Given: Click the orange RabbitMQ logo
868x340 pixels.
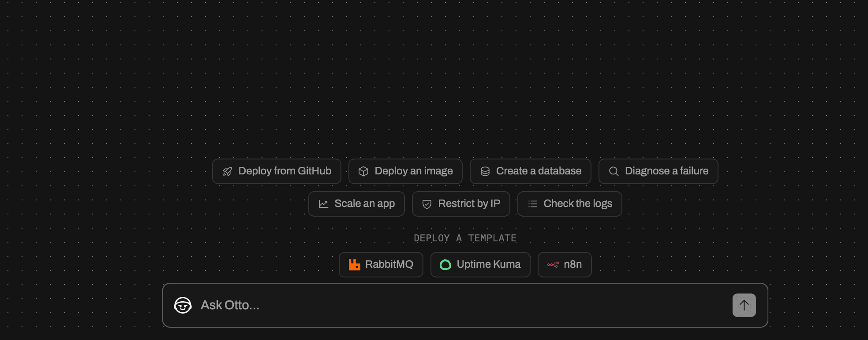Looking at the screenshot, I should coord(355,265).
